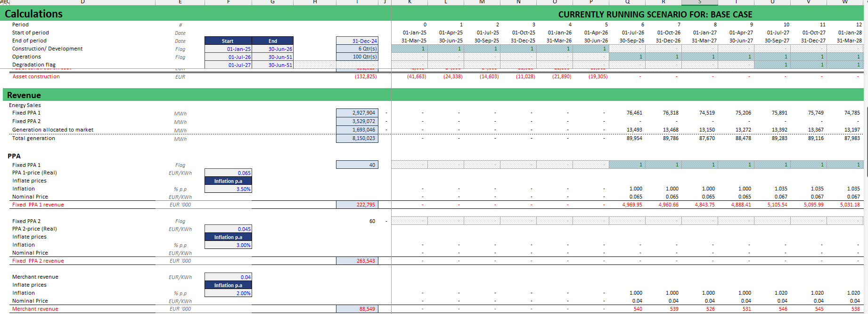This screenshot has height=314, width=868.
Task: Click Construction start date 01-Jan-25 cell
Action: tap(228, 49)
